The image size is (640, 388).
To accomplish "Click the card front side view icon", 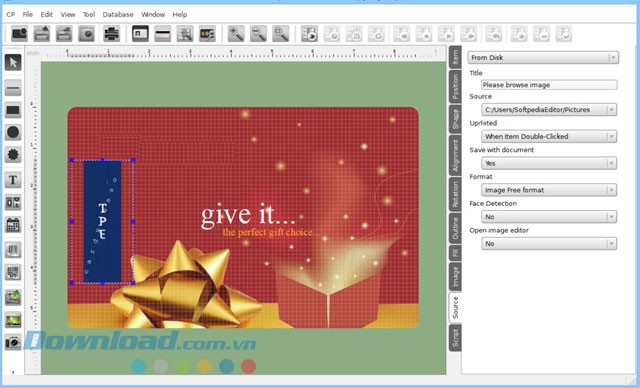I will (140, 34).
